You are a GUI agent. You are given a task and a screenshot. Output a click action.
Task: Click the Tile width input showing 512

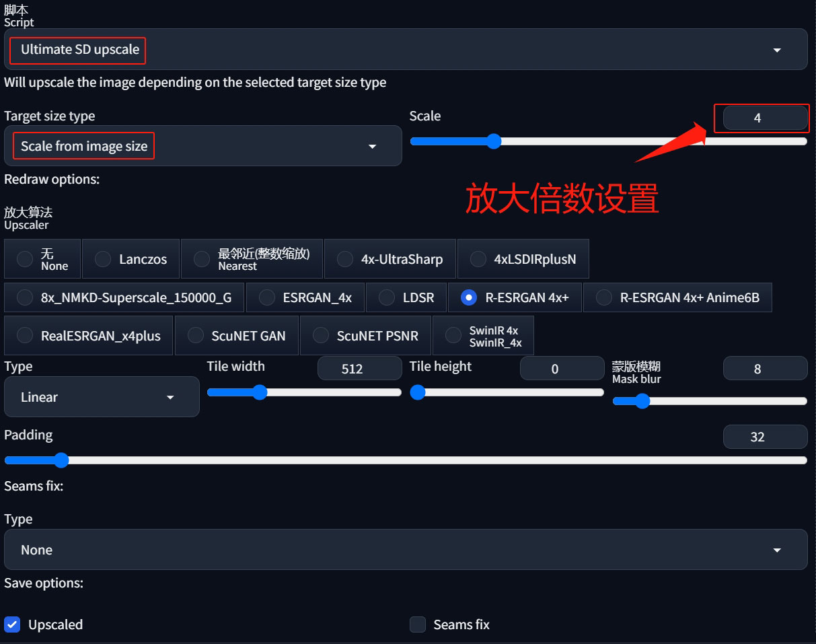click(359, 368)
